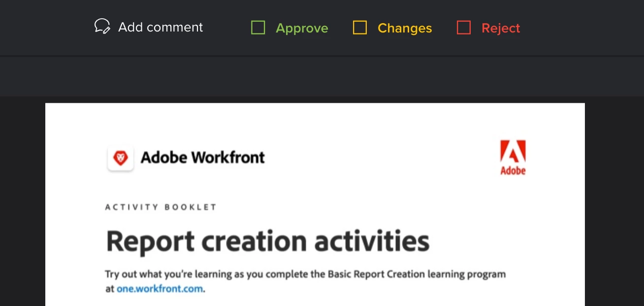Click the red Adobe logo
644x306 pixels.
(513, 157)
